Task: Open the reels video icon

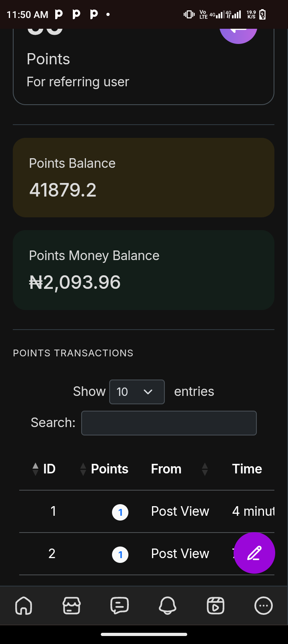Action: click(x=216, y=606)
